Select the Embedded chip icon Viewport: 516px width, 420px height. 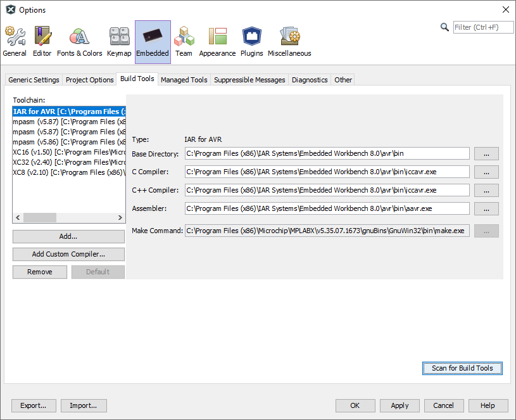pos(153,42)
